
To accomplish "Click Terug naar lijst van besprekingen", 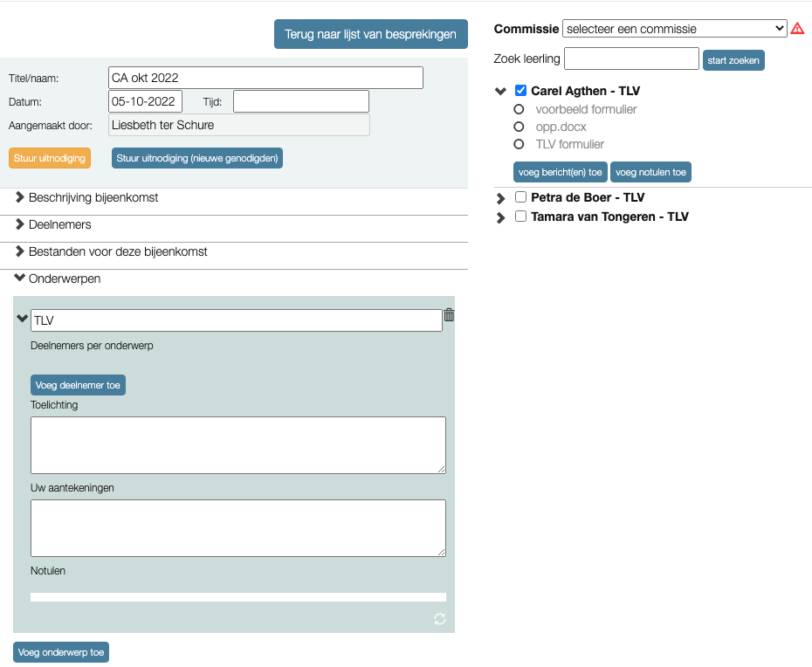I will 370,35.
